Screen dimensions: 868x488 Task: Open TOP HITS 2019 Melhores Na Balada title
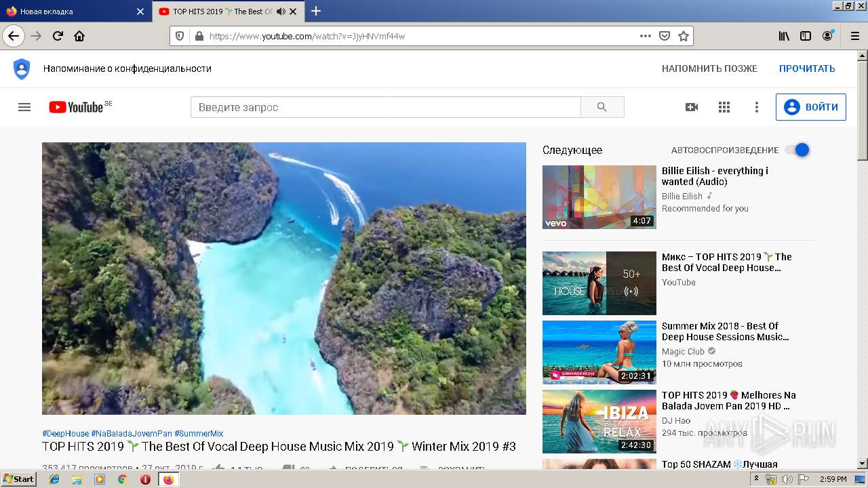[729, 401]
